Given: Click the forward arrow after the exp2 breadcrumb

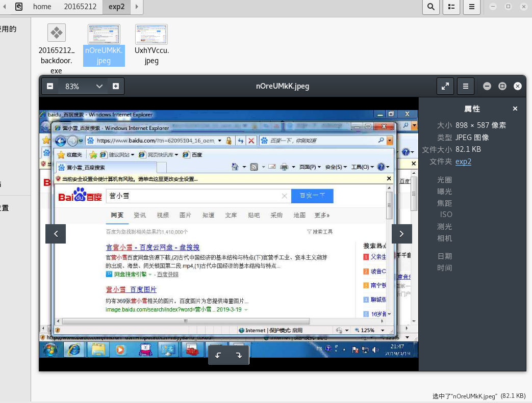Looking at the screenshot, I should tap(137, 7).
